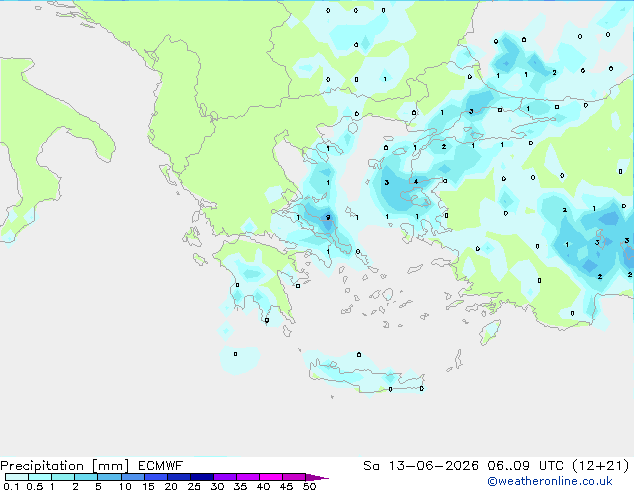The image size is (634, 490).
Task: Select the 2–5 mm legend swatch
Action: [x=86, y=477]
